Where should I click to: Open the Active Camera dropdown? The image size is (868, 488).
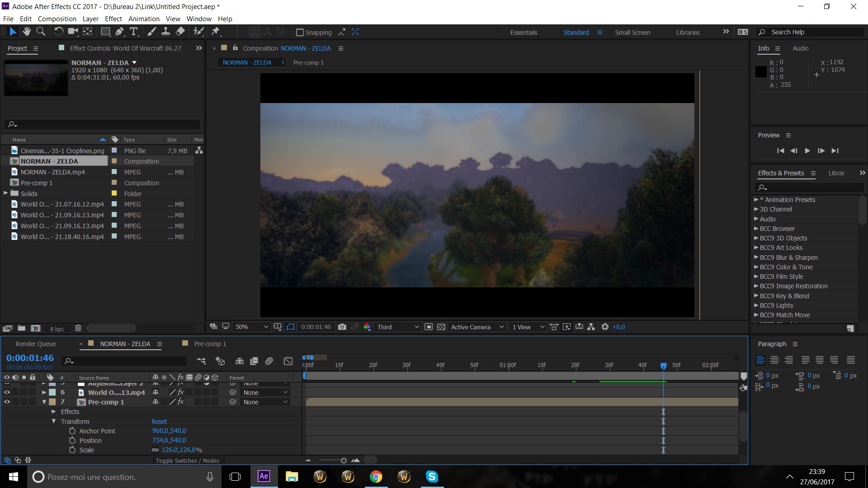[x=477, y=327]
